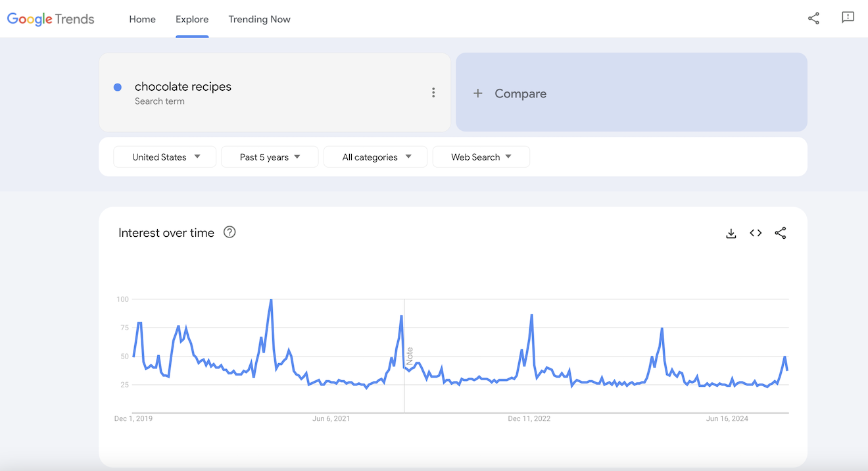868x471 pixels.
Task: Click the Jun 6, 2021 axis label
Action: (x=331, y=418)
